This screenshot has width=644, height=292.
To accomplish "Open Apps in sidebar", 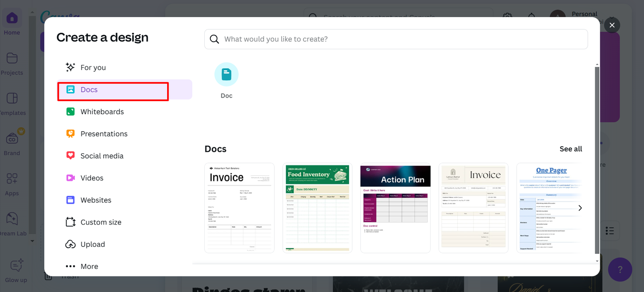I will pyautogui.click(x=12, y=184).
